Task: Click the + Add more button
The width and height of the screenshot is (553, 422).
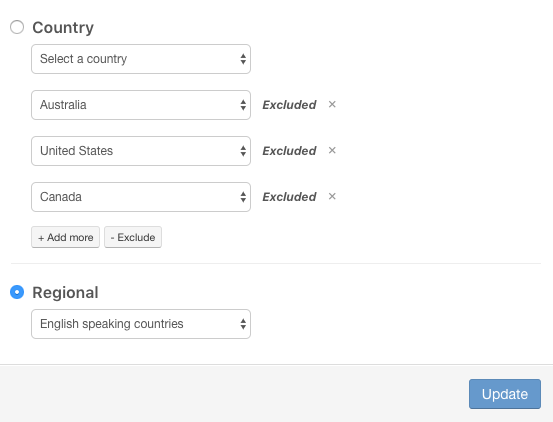Action: (x=66, y=237)
